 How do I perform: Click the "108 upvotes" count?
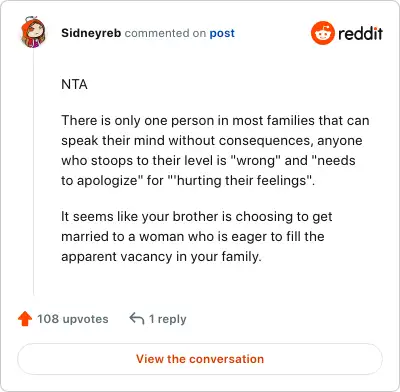tap(73, 319)
